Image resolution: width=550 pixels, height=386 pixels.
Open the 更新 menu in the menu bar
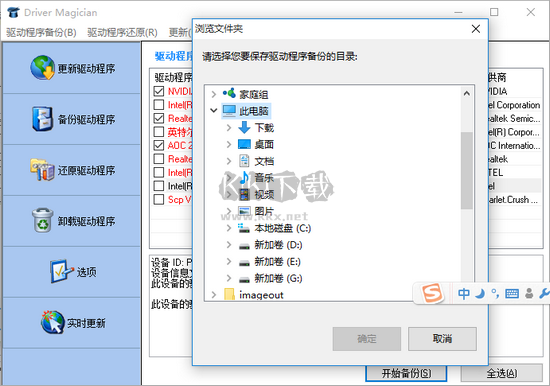(x=180, y=32)
